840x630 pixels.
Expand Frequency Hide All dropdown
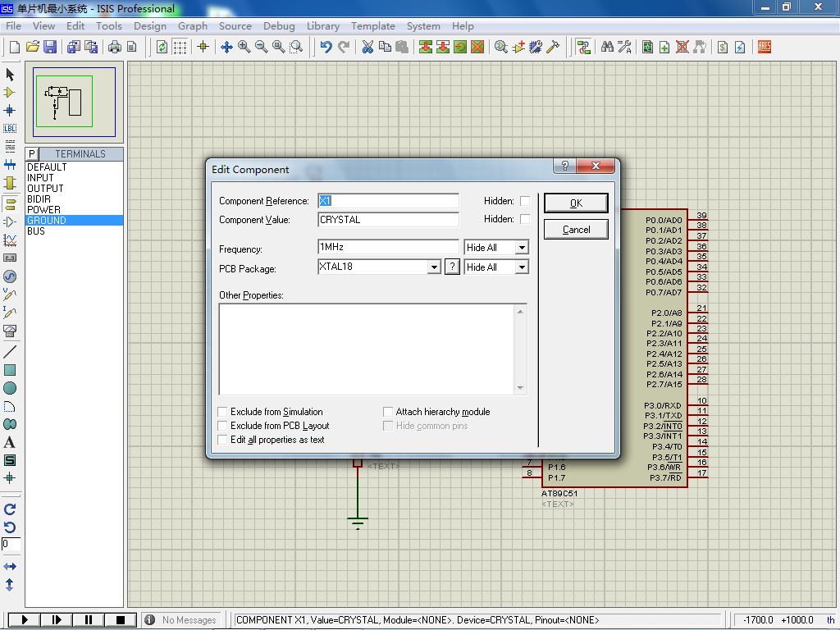coord(522,248)
